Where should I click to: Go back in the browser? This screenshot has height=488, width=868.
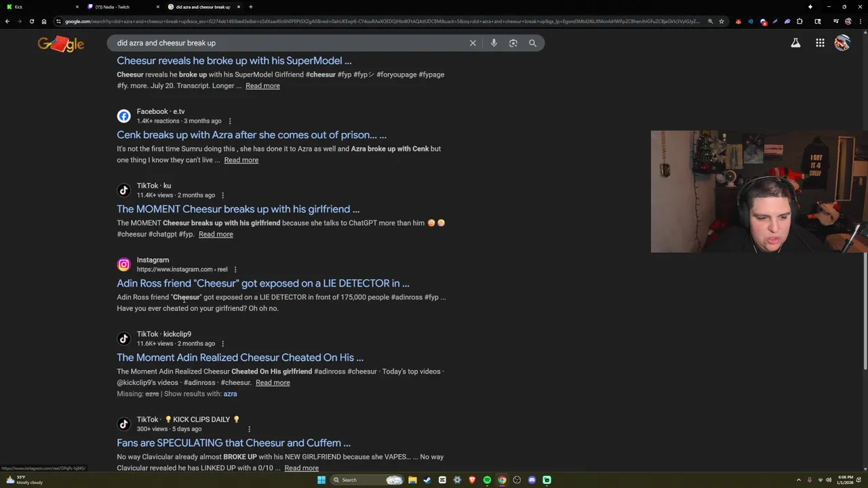pyautogui.click(x=7, y=21)
